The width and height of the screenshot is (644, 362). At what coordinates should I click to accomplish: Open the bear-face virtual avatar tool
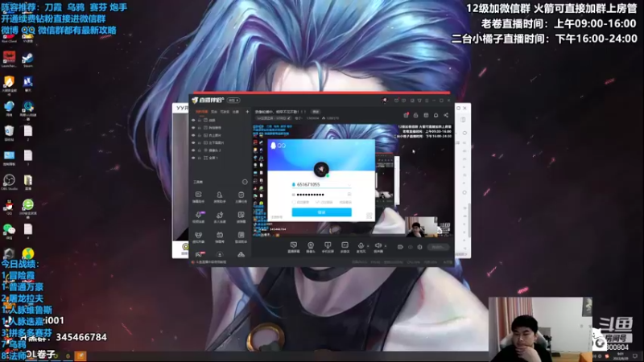(x=198, y=237)
